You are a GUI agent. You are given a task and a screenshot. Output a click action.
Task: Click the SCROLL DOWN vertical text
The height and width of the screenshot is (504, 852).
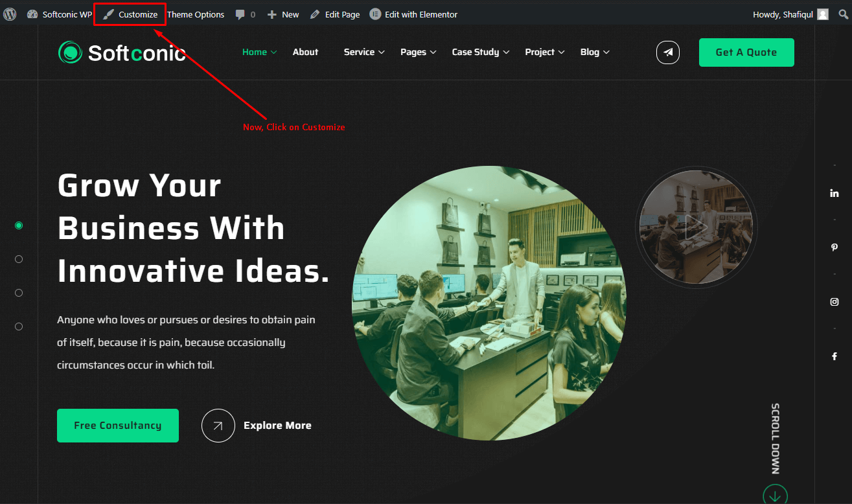[776, 439]
